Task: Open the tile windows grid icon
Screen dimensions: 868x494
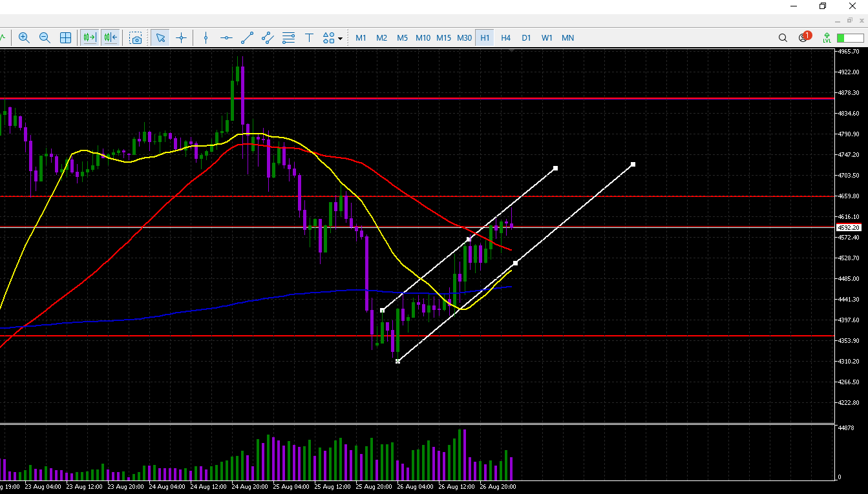Action: point(65,38)
